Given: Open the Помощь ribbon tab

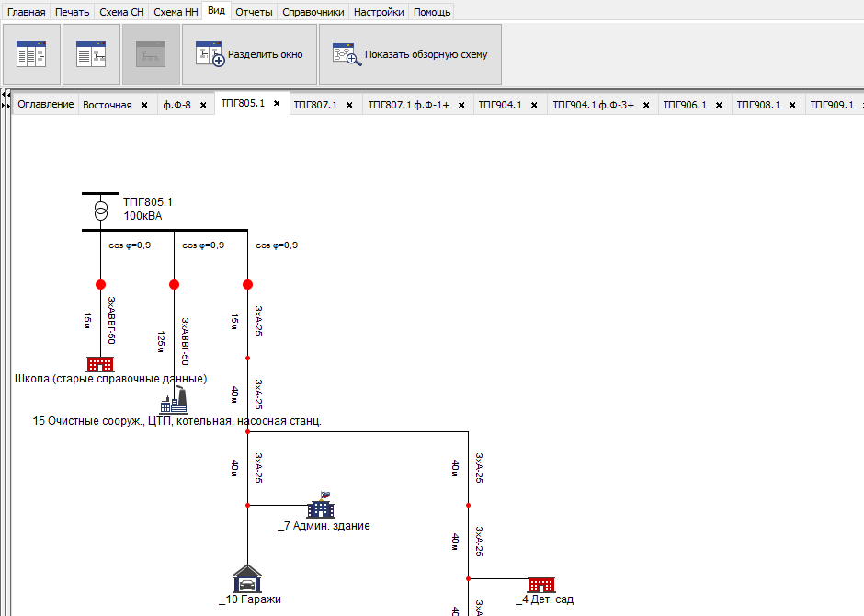Looking at the screenshot, I should pos(432,12).
